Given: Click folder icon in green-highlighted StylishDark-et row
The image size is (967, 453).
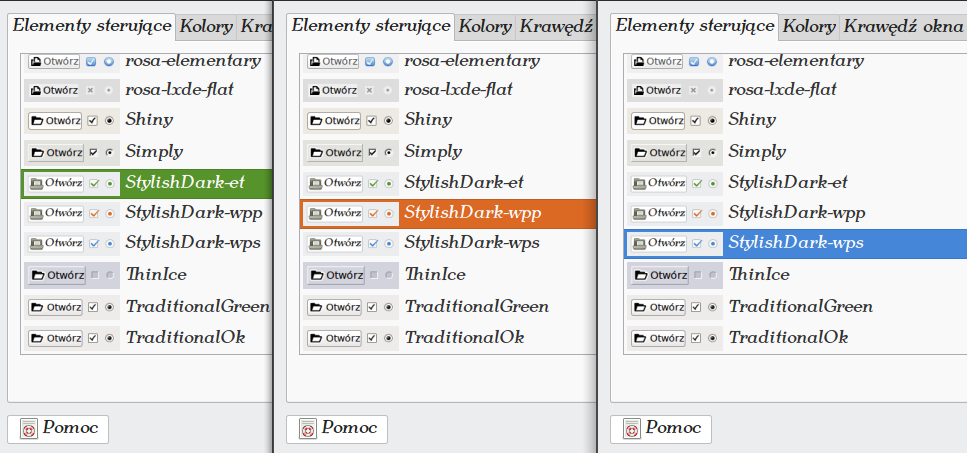Looking at the screenshot, I should 36,184.
